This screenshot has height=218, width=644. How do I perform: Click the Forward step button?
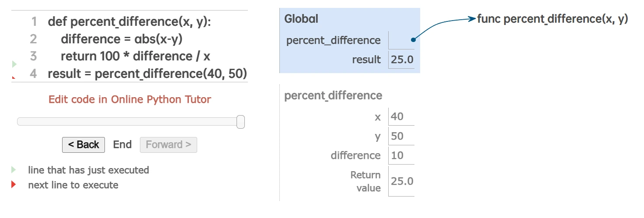point(168,145)
